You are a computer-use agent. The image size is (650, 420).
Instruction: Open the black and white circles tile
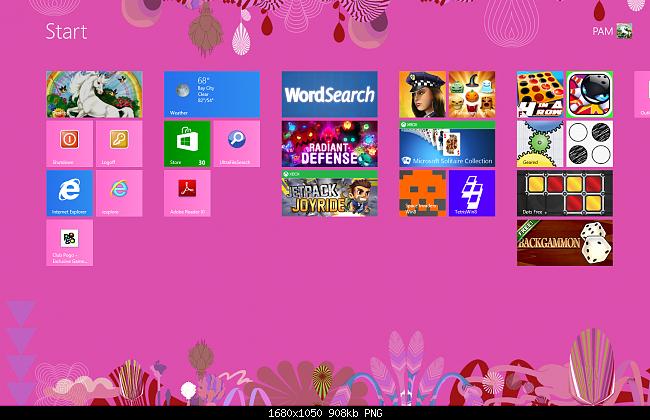click(x=589, y=144)
